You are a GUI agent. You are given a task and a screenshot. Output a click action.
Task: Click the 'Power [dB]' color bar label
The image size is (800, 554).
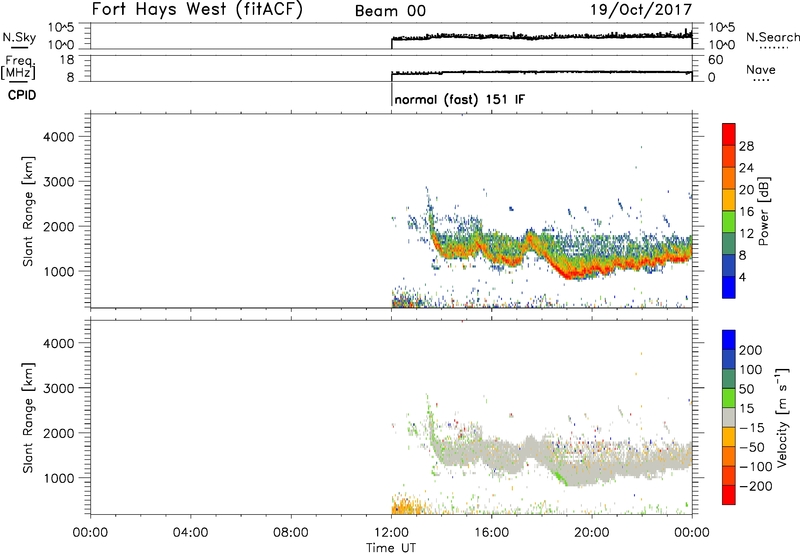[763, 211]
